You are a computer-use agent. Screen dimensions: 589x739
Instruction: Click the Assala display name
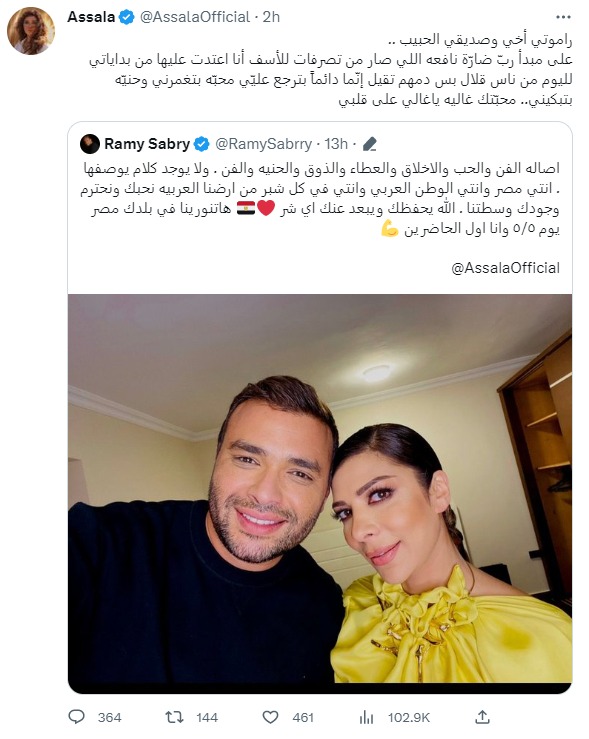91,17
